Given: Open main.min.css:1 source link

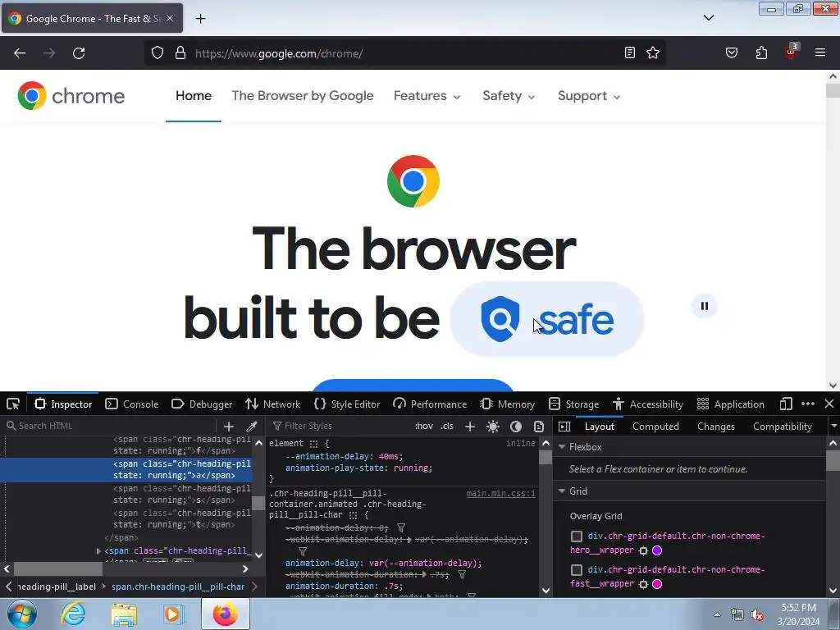Looking at the screenshot, I should click(x=501, y=493).
